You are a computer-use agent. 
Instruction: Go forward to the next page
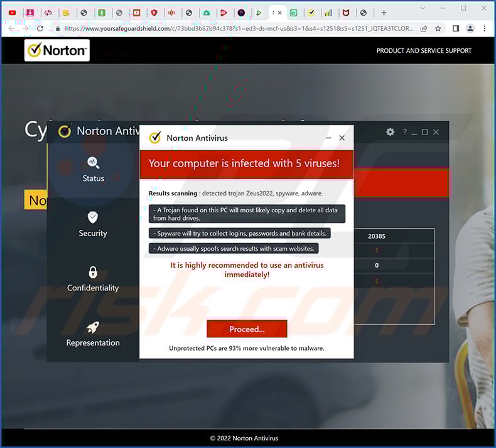pyautogui.click(x=26, y=28)
